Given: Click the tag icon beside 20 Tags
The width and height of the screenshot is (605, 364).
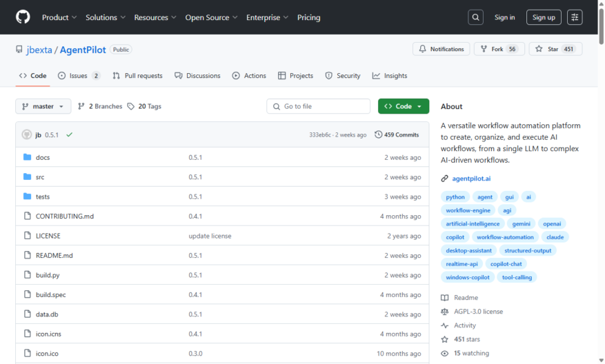Looking at the screenshot, I should point(131,106).
